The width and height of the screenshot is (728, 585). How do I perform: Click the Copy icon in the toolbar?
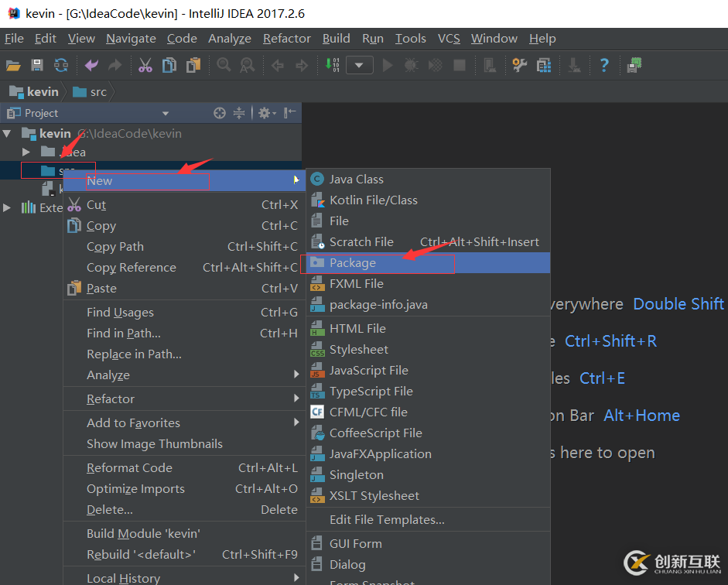pyautogui.click(x=169, y=65)
